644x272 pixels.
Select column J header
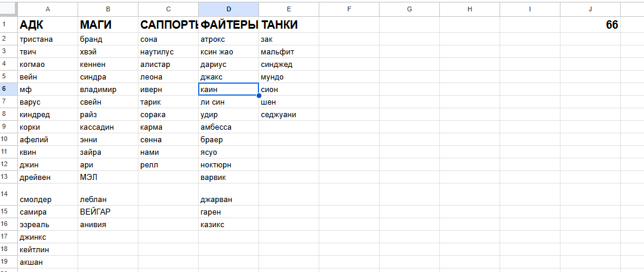pyautogui.click(x=590, y=8)
